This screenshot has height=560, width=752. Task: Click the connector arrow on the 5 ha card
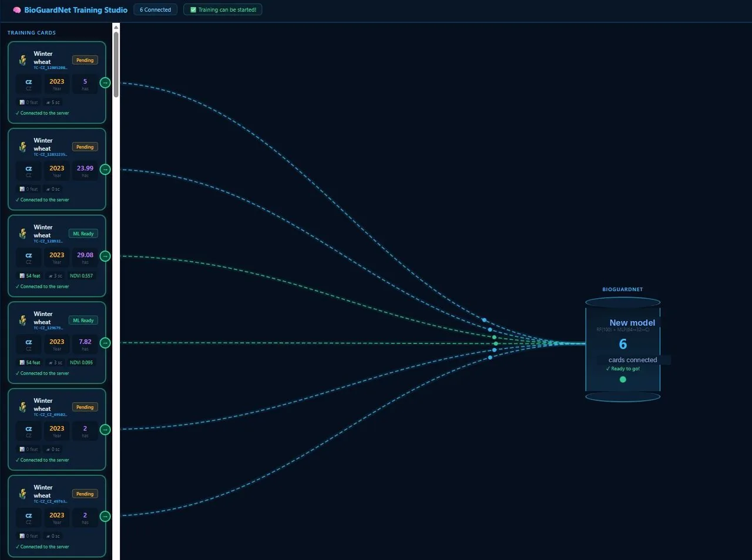(x=105, y=83)
